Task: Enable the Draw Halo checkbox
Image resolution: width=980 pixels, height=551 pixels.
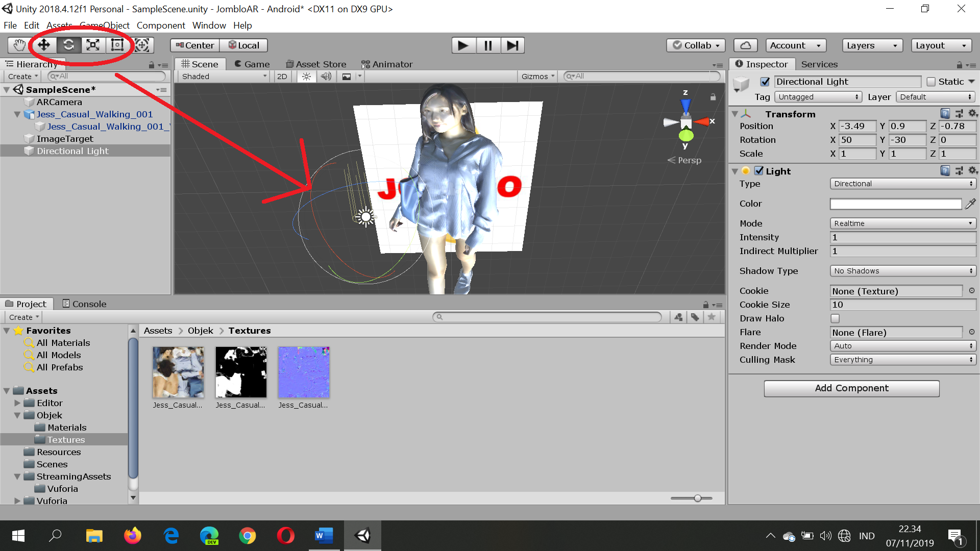Action: [835, 318]
